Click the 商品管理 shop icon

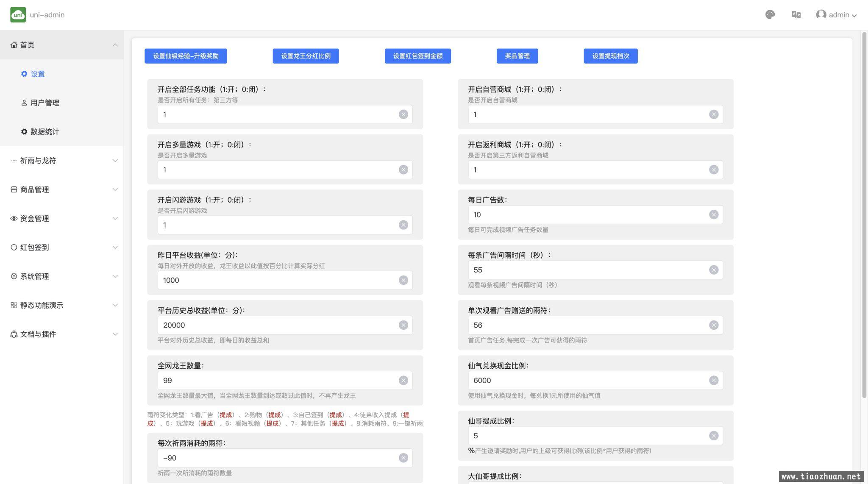14,189
